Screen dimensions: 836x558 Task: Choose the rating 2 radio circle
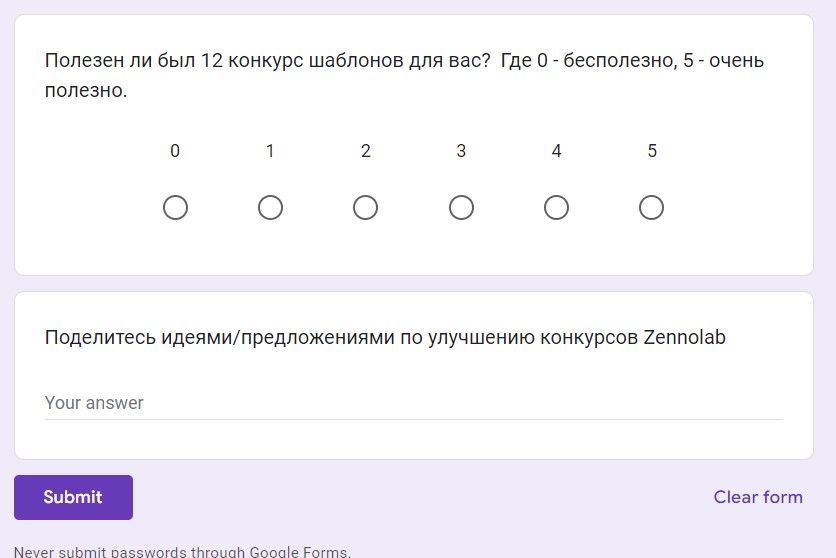366,208
